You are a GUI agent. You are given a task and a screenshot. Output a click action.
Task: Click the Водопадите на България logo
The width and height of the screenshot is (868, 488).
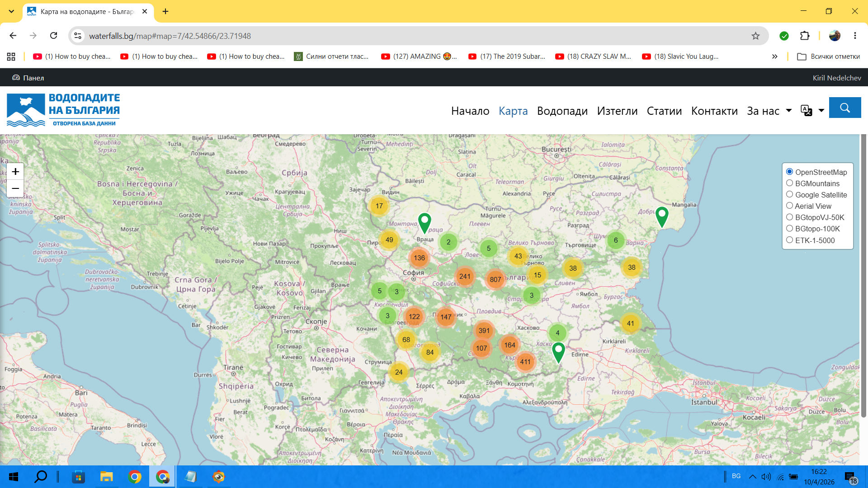point(63,110)
